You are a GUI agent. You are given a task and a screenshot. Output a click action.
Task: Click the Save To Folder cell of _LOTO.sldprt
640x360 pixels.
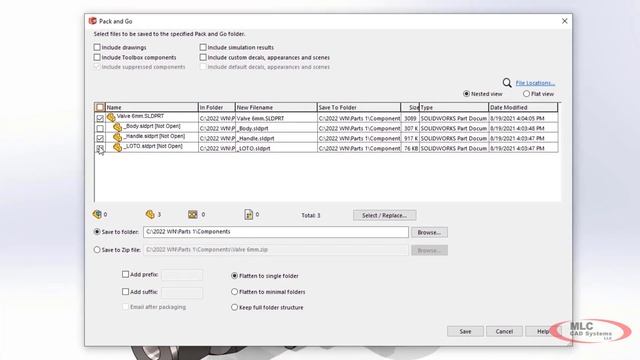click(359, 148)
